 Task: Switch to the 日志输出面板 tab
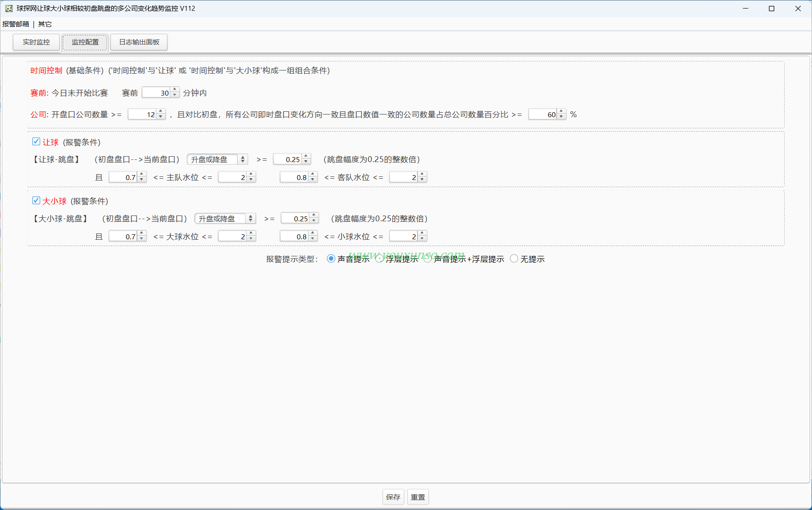tap(139, 42)
